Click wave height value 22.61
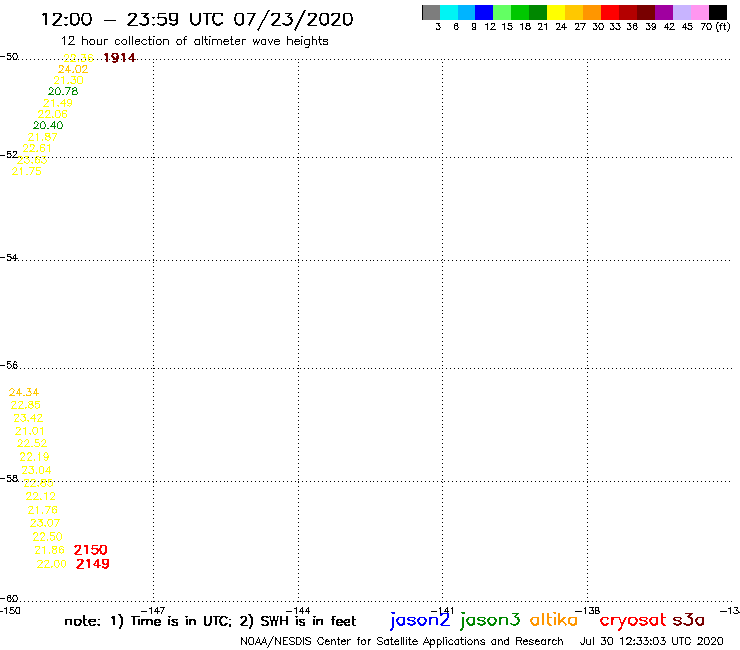The width and height of the screenshot is (740, 650). click(x=37, y=148)
